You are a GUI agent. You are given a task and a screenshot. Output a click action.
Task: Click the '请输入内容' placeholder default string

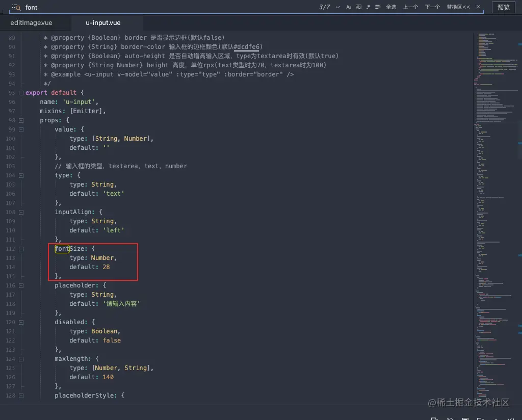121,304
